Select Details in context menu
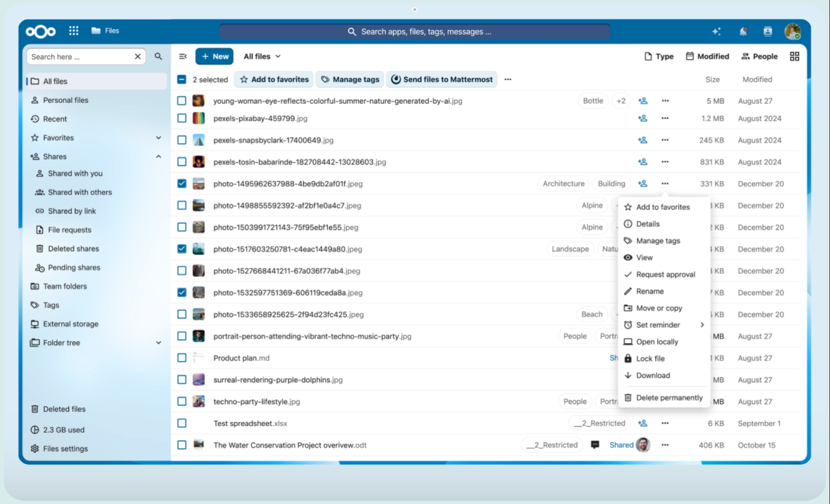This screenshot has height=504, width=830. pyautogui.click(x=664, y=224)
